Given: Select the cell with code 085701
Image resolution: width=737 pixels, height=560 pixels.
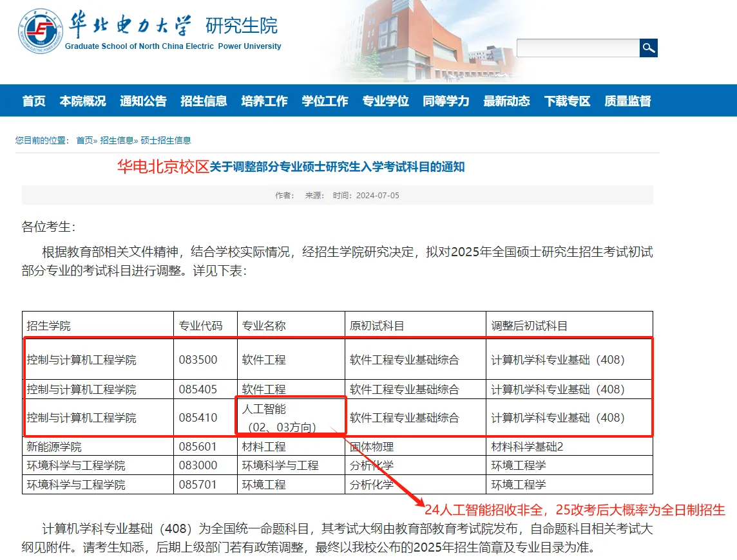Looking at the screenshot, I should pos(206,484).
